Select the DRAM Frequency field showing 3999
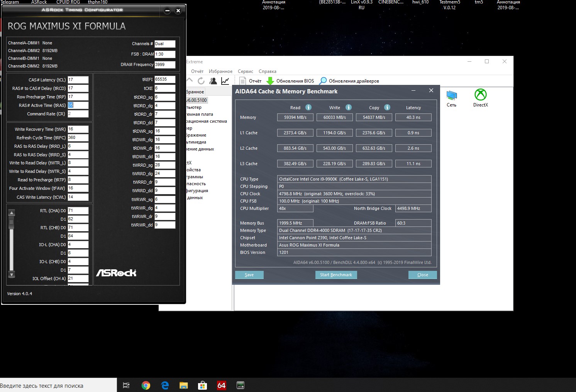The image size is (576, 392). point(165,65)
